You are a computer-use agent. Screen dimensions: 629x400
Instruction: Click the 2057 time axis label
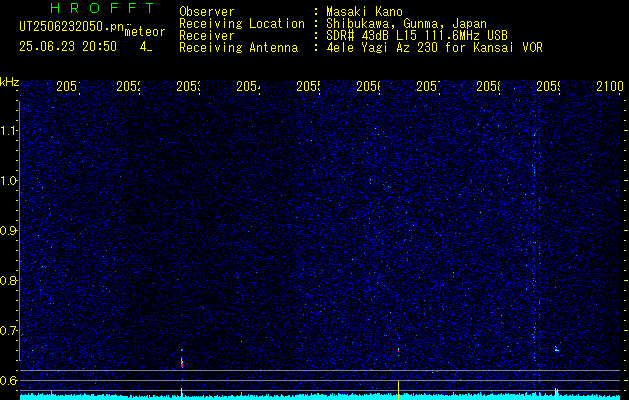pyautogui.click(x=428, y=86)
